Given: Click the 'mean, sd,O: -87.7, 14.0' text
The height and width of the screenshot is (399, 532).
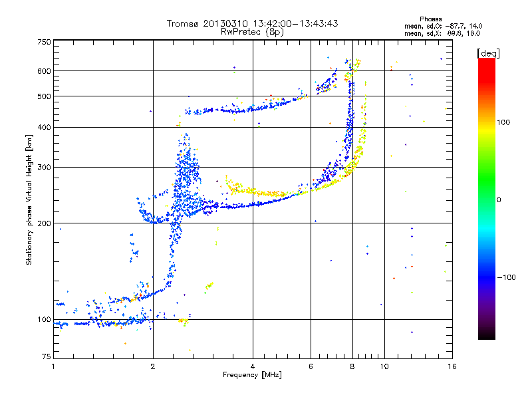Looking at the screenshot, I should [x=443, y=26].
